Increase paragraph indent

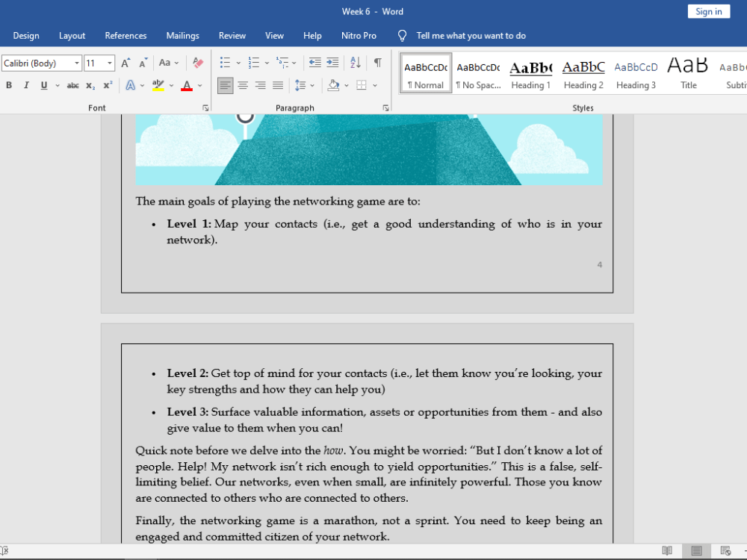tap(332, 63)
